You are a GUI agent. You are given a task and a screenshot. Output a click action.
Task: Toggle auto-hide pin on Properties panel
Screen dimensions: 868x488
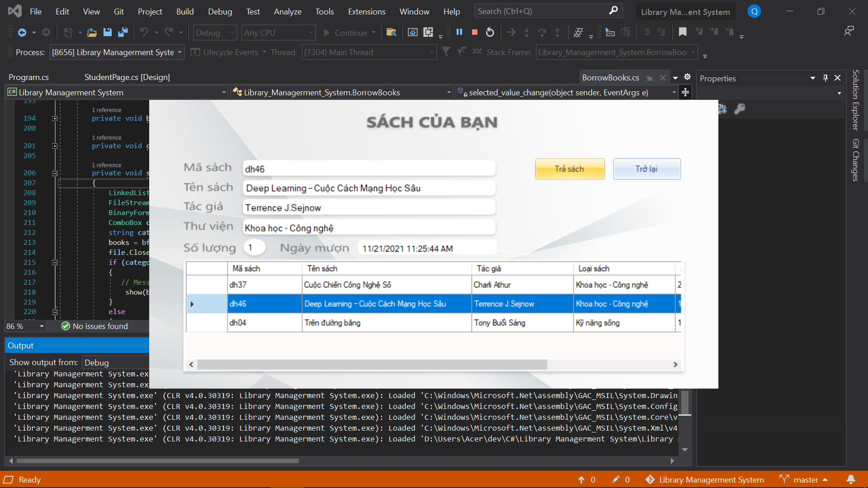[x=826, y=78]
